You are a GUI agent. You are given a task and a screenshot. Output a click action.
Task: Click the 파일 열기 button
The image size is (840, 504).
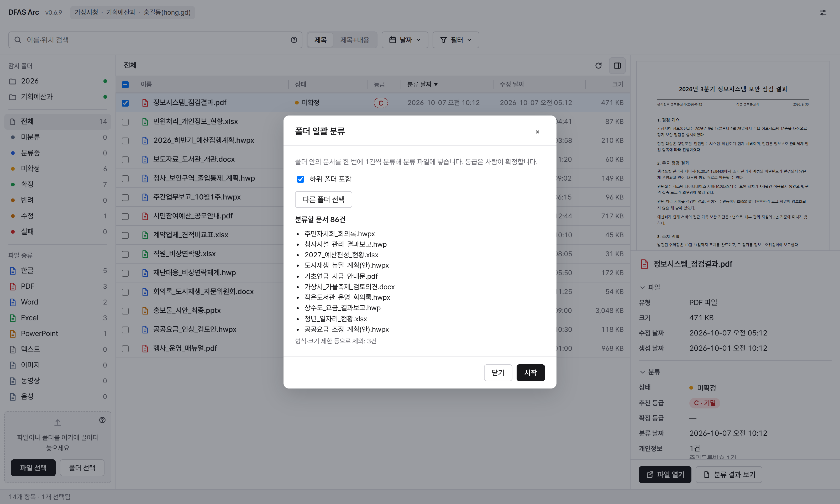tap(665, 475)
